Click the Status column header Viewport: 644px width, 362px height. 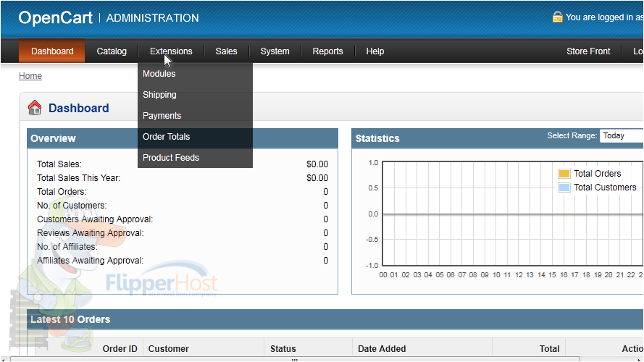[283, 349]
